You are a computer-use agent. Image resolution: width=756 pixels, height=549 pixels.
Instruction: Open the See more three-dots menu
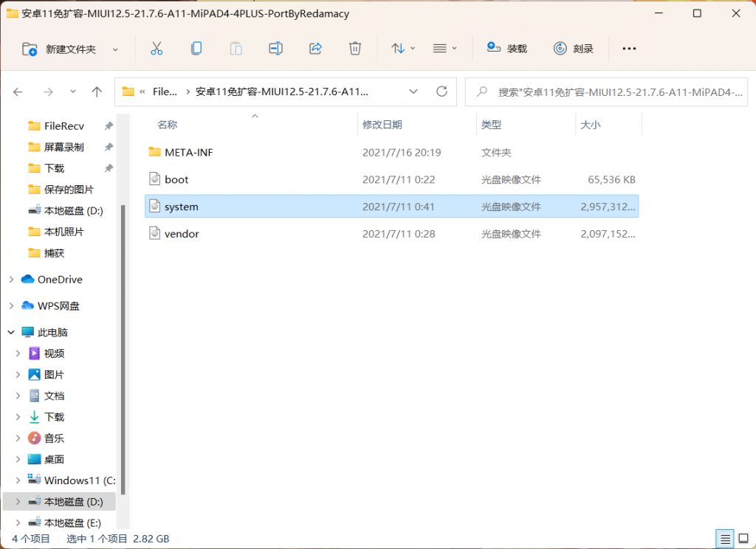coord(629,49)
